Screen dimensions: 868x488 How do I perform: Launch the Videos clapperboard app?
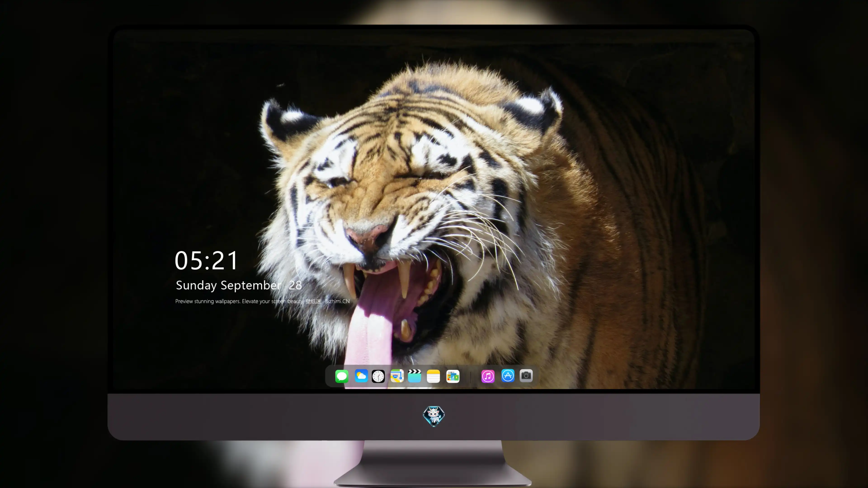pos(415,376)
